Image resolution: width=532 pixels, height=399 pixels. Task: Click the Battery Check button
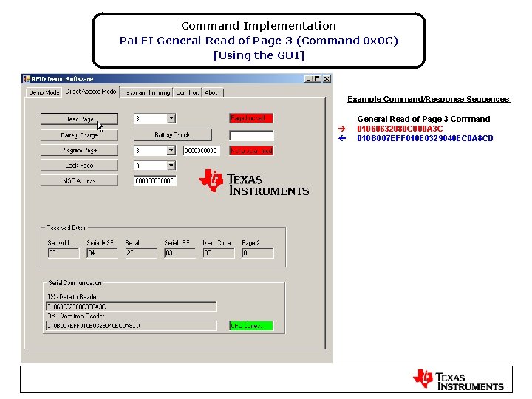(x=172, y=134)
